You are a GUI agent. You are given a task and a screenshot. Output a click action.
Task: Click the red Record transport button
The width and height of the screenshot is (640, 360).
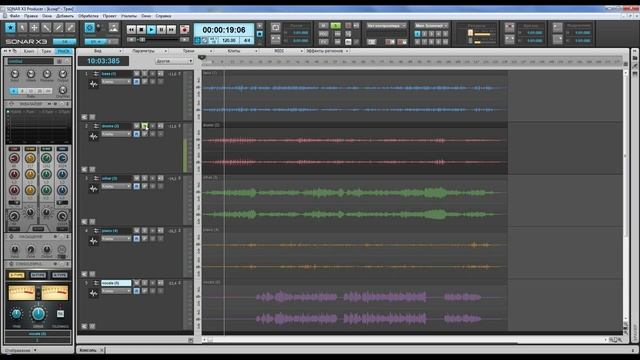click(x=184, y=29)
